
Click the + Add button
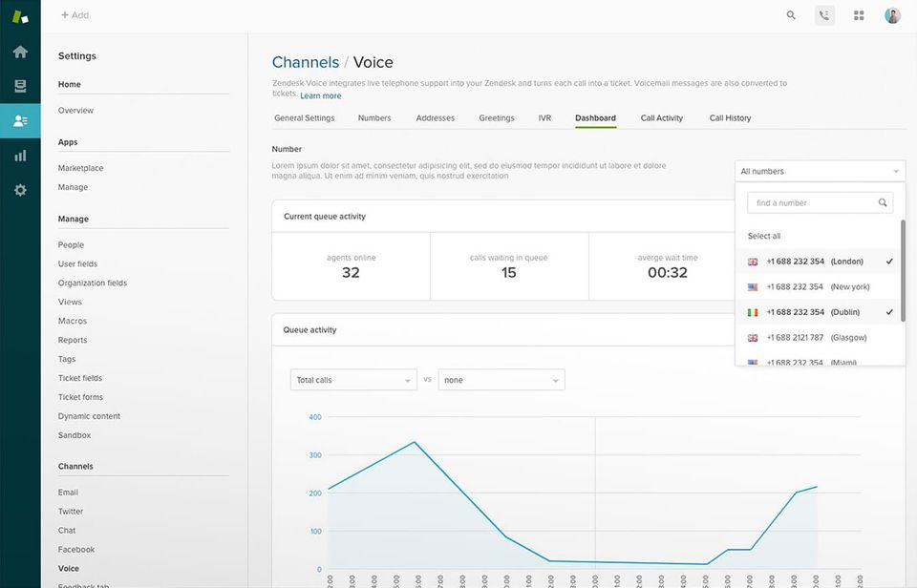[75, 15]
